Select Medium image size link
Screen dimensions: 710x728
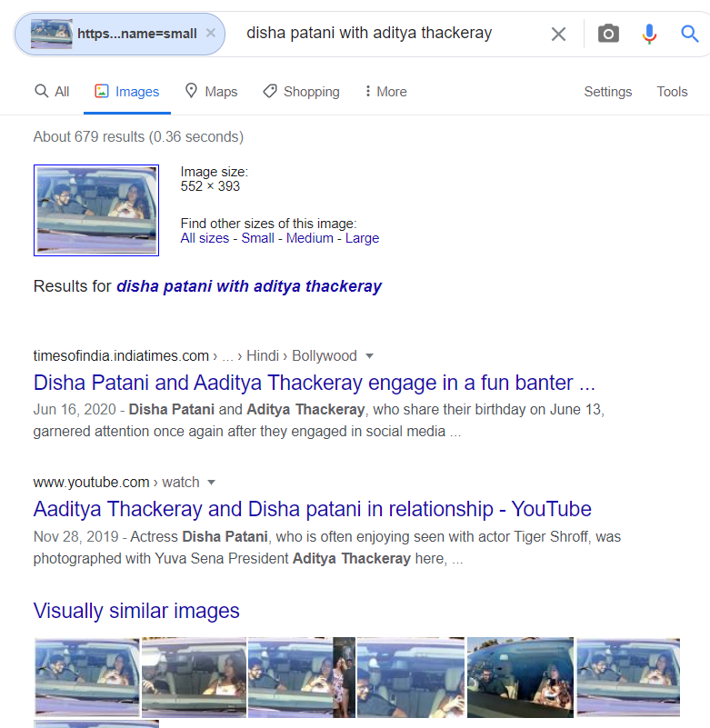point(310,238)
